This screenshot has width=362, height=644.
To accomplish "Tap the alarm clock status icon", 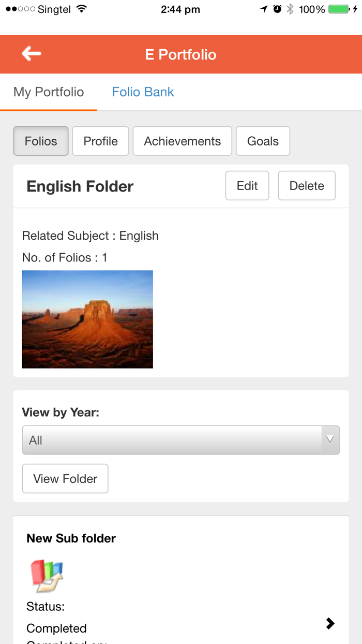I will pyautogui.click(x=277, y=9).
